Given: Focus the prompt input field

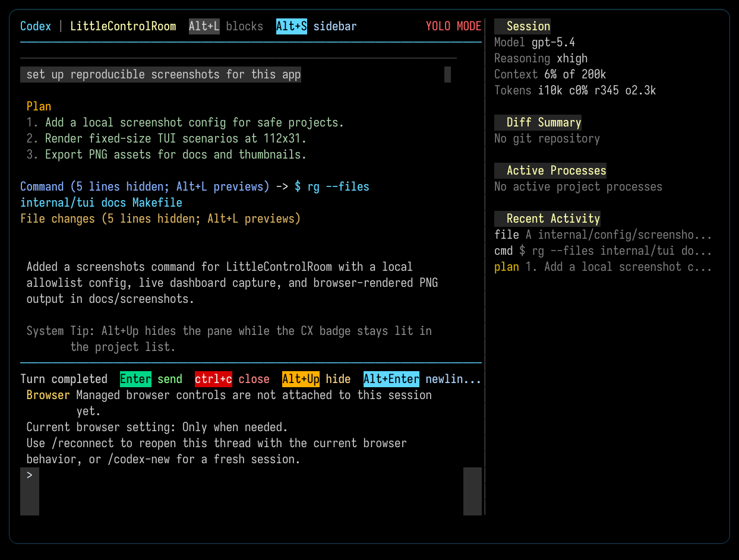Looking at the screenshot, I should pos(251,491).
